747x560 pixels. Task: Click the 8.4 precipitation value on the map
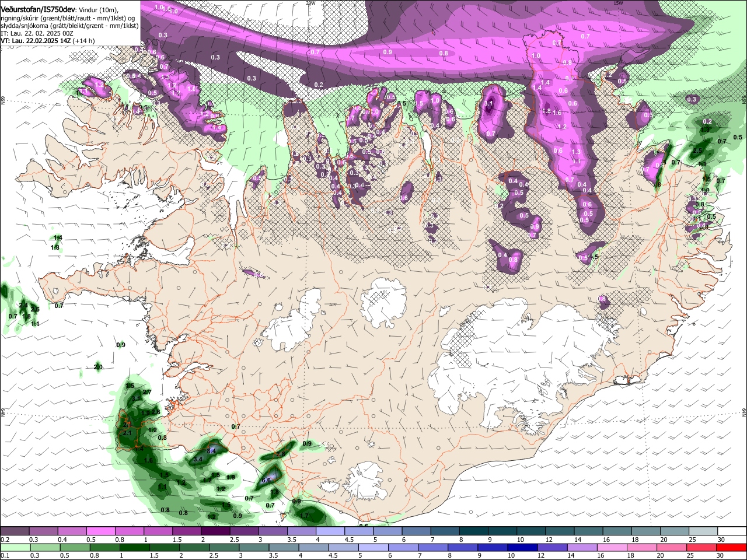(x=212, y=451)
